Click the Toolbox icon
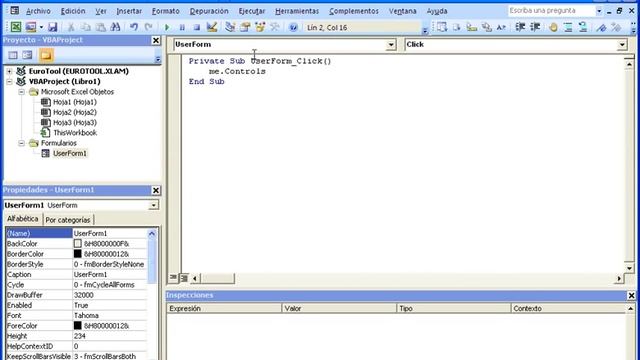 [275, 27]
